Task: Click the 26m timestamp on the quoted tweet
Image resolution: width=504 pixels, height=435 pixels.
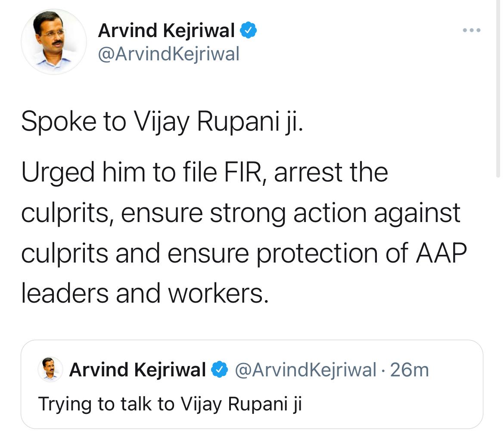Action: (410, 369)
